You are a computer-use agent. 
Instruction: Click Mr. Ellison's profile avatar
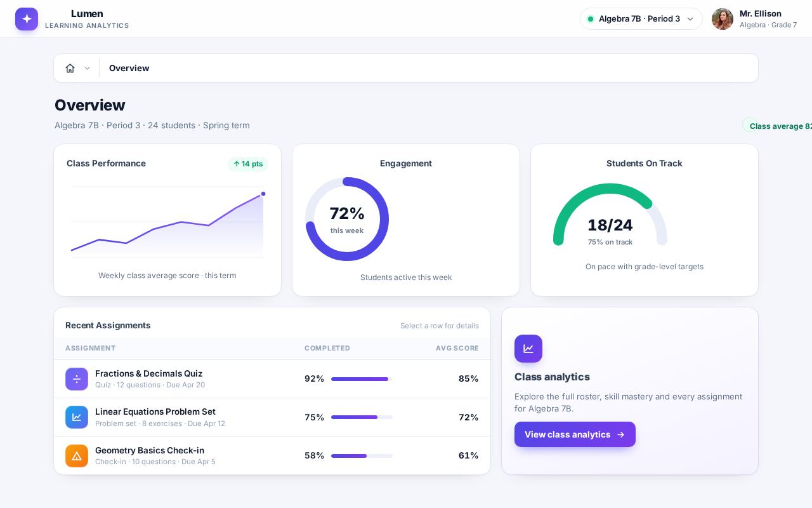click(723, 19)
